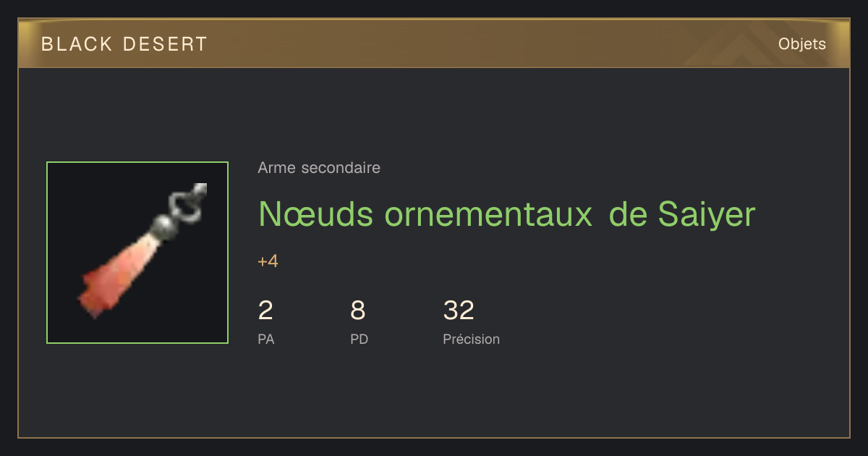This screenshot has width=868, height=456.
Task: Click the PD stat label
Action: (x=359, y=339)
